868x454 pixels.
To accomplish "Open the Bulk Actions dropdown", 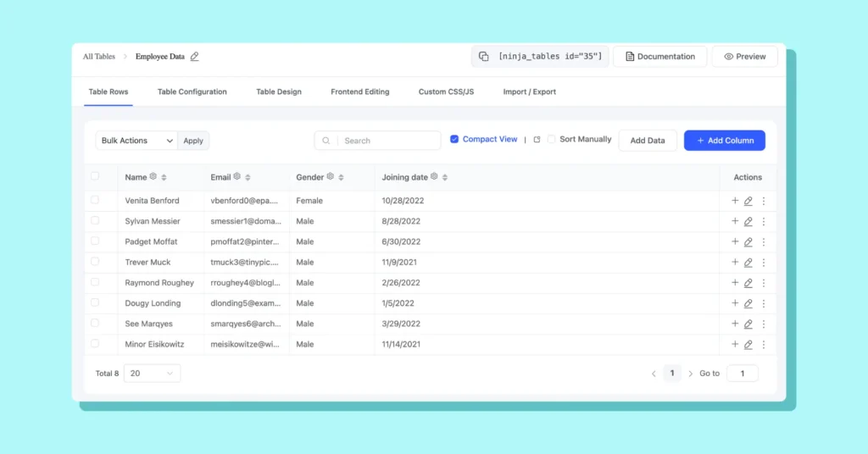I will click(136, 141).
